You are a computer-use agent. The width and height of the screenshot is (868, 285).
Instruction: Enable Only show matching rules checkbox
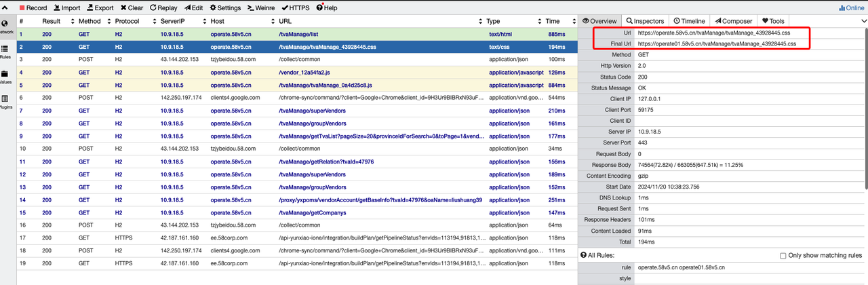click(783, 255)
